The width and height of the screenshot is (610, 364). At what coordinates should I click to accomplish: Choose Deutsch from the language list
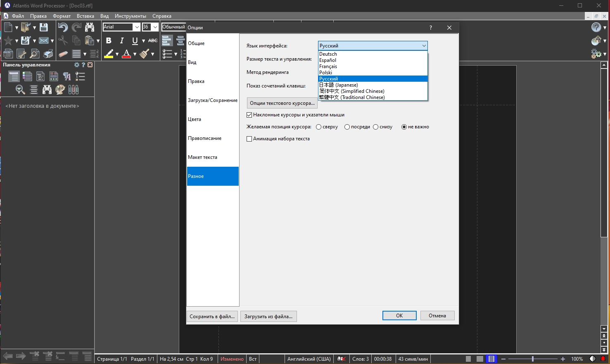pos(328,54)
